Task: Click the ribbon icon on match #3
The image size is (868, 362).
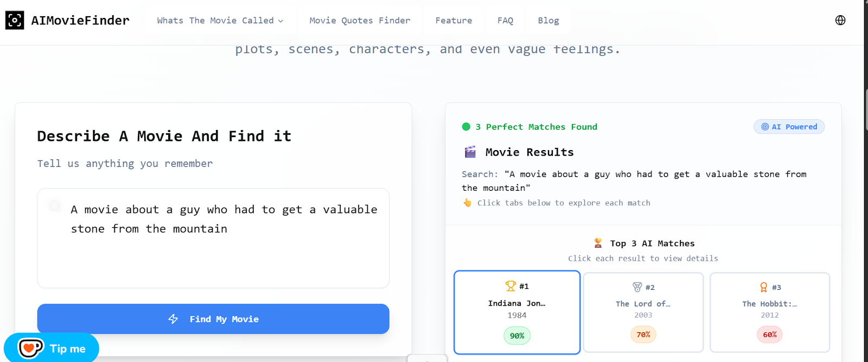Action: (764, 287)
